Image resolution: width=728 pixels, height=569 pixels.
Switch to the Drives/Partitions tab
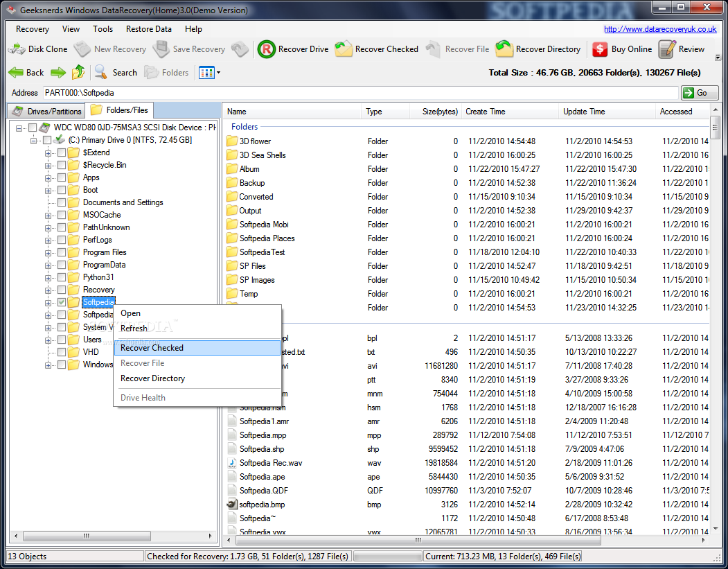click(46, 111)
